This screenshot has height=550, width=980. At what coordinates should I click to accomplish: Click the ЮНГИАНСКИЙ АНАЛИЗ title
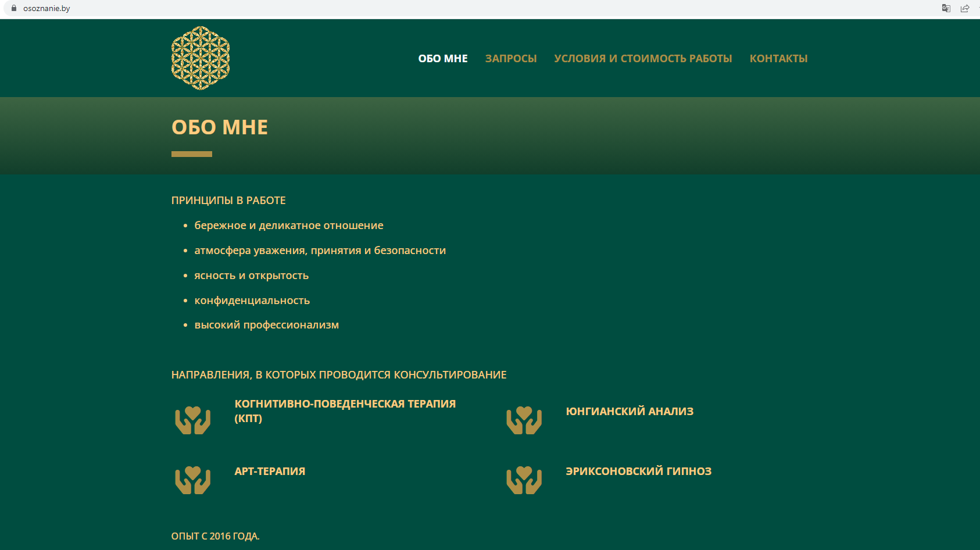click(x=630, y=412)
